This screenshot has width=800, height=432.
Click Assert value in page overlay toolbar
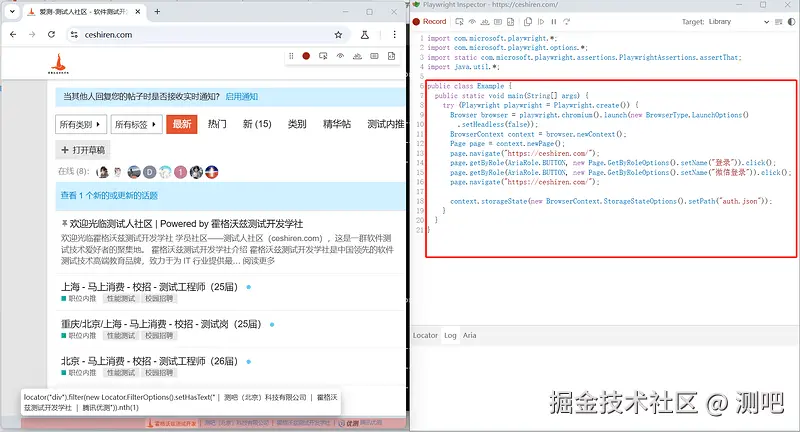[374, 56]
